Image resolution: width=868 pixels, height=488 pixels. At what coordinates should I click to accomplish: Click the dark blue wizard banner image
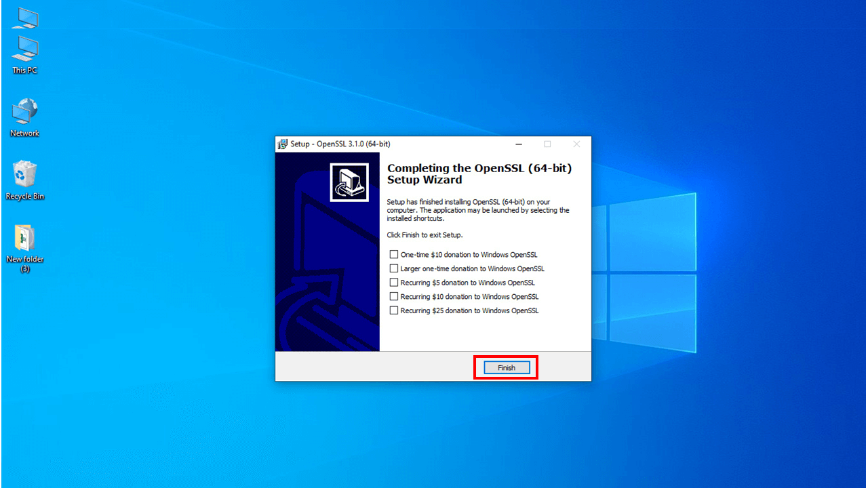[327, 285]
